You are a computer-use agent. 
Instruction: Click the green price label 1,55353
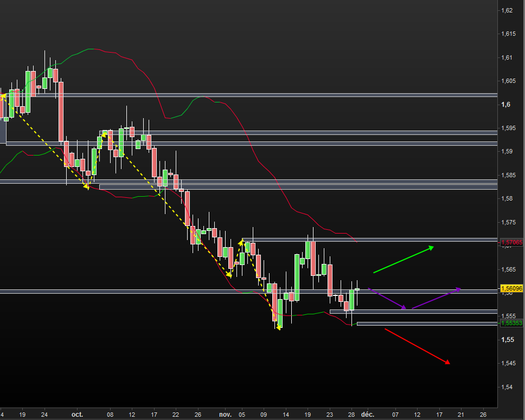pyautogui.click(x=511, y=323)
